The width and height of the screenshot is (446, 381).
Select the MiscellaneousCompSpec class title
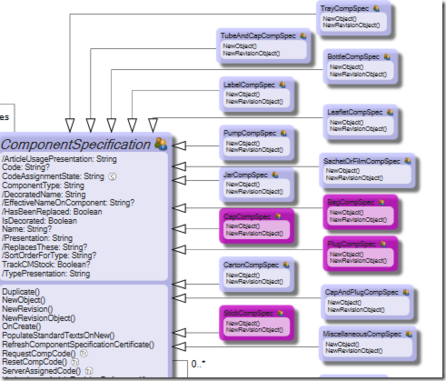pos(362,334)
